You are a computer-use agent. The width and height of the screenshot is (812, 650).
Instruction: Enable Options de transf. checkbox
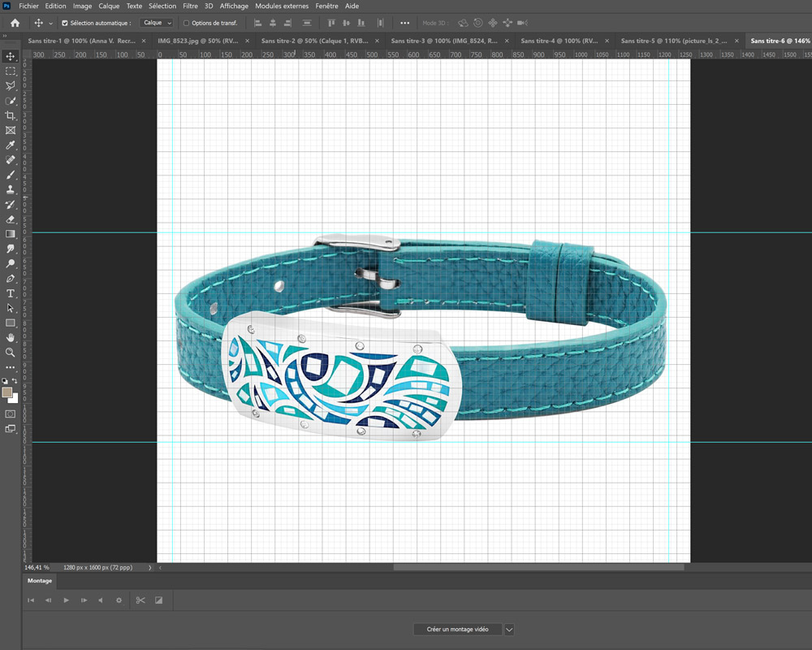click(x=186, y=23)
